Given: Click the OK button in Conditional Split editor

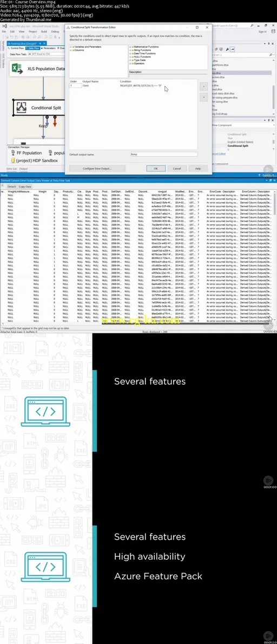Looking at the screenshot, I should click(156, 169).
